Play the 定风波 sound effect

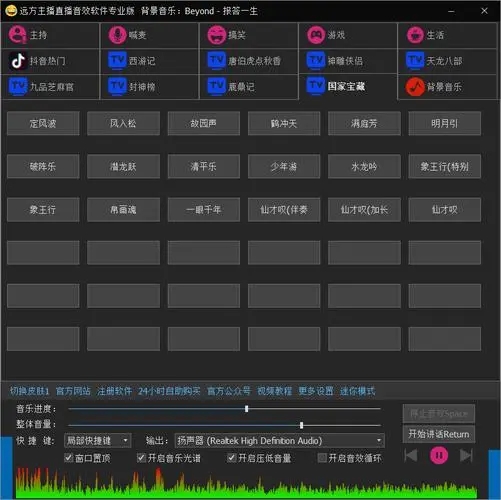43,123
